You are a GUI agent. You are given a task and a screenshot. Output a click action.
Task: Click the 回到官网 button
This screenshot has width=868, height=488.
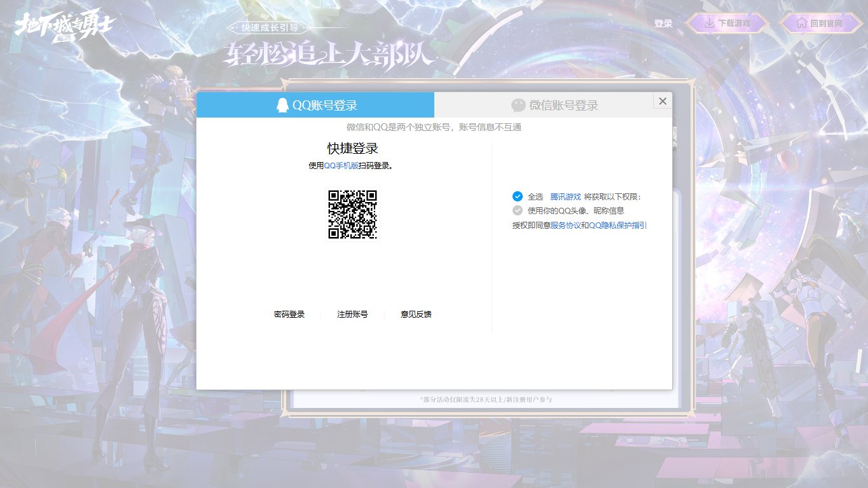coord(820,24)
